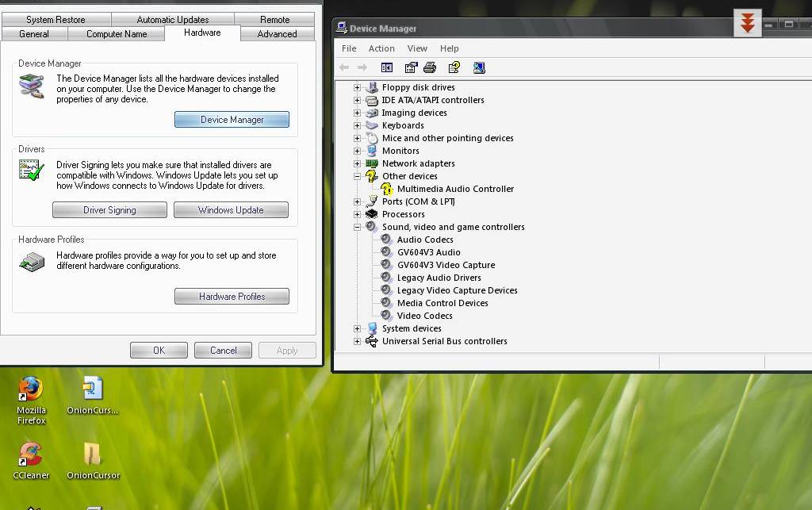Select the Multimedia Audio Controller warning icon
Image resolution: width=812 pixels, height=510 pixels.
click(x=387, y=189)
